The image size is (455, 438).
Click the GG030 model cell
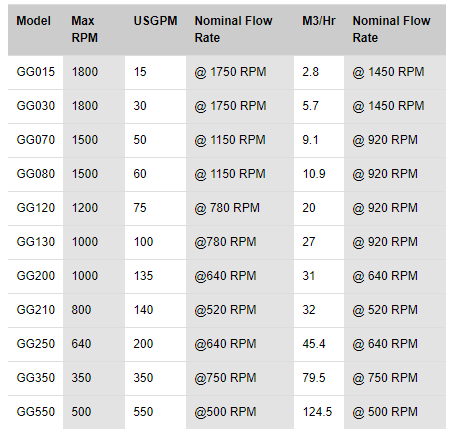pos(36,106)
